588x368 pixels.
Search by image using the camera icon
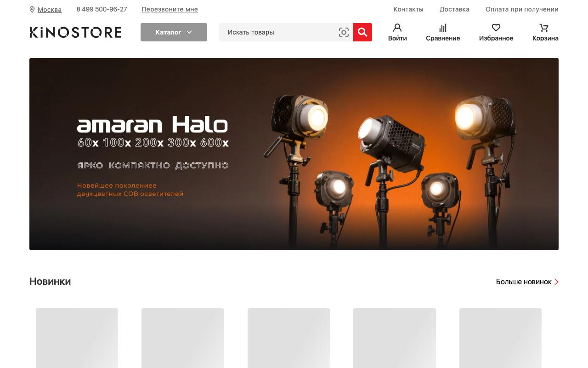click(x=344, y=32)
